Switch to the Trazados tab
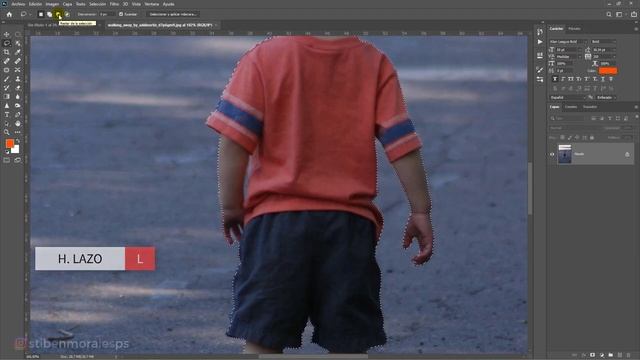640x360 pixels. (x=590, y=107)
